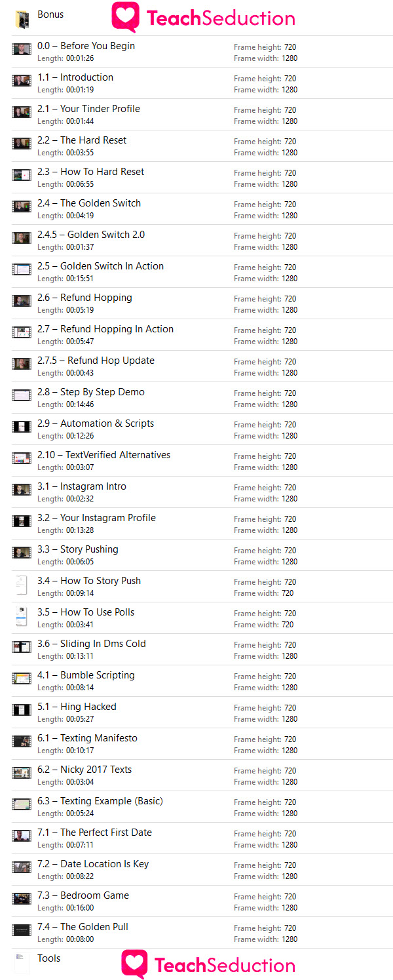The width and height of the screenshot is (393, 980).
Task: Click the video icon for 2.5 – Golden Switch In Action
Action: [22, 269]
